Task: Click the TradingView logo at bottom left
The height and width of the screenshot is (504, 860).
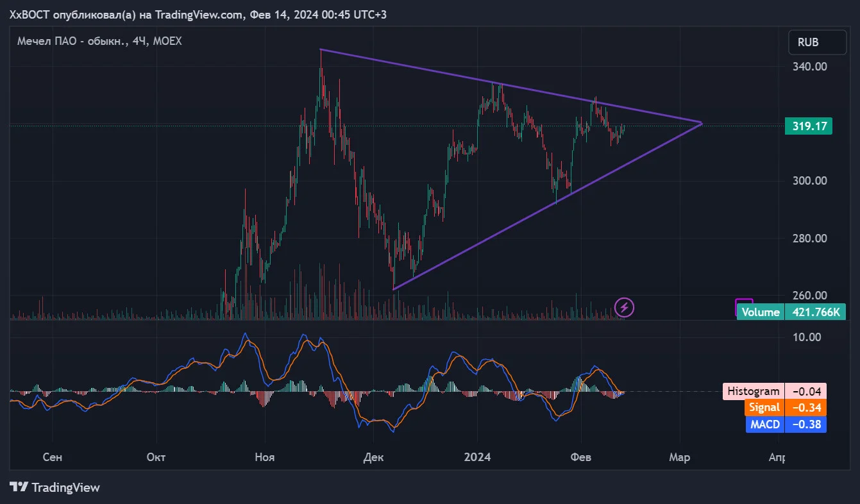Action: [55, 487]
